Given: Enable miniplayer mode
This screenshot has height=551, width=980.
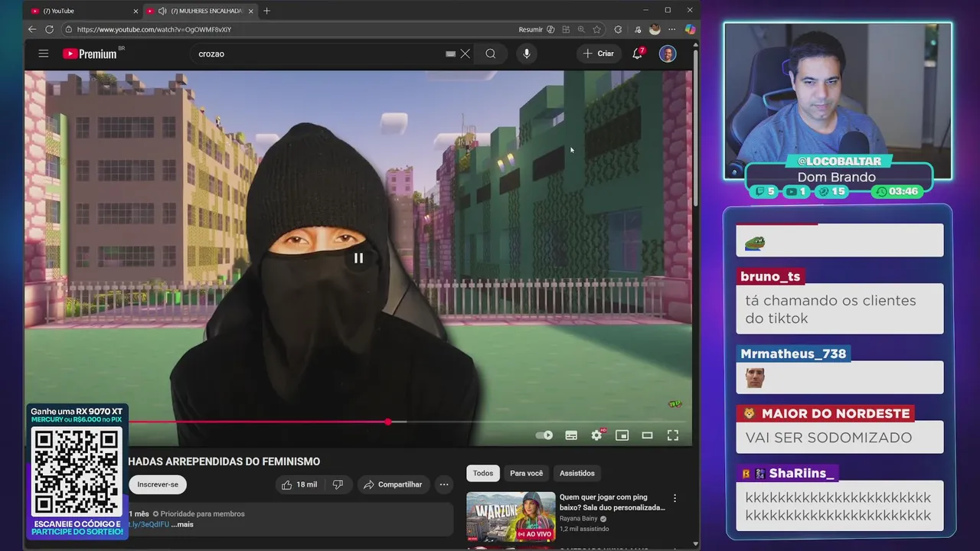Looking at the screenshot, I should (622, 435).
